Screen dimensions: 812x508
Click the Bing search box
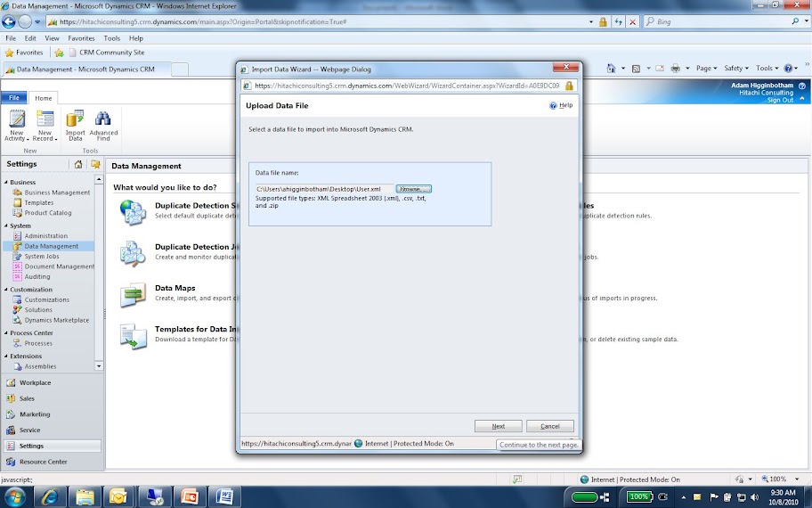(718, 21)
